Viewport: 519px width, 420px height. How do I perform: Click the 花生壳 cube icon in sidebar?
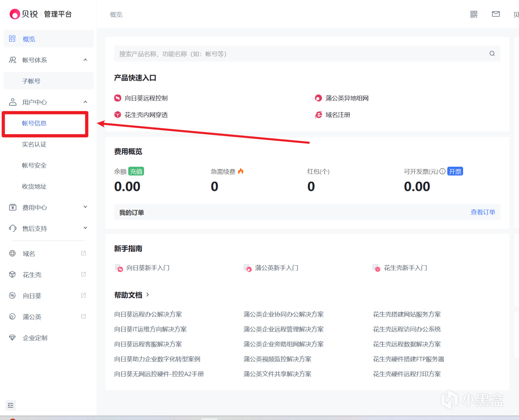pyautogui.click(x=12, y=274)
